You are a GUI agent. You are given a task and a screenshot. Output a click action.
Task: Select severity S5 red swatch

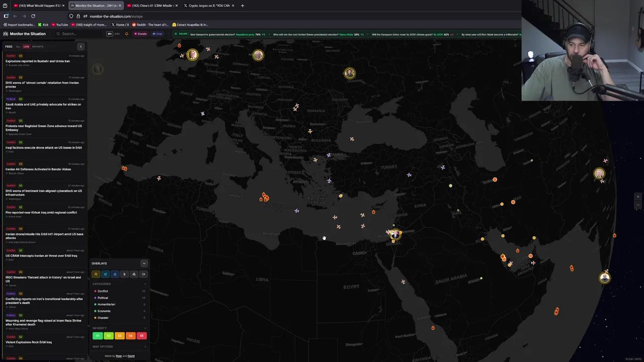point(141,335)
